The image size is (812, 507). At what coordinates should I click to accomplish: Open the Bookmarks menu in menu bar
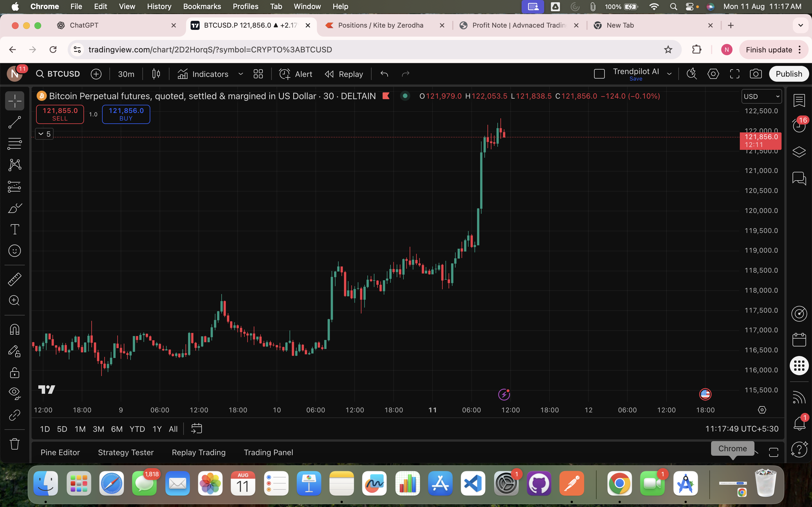coord(202,6)
